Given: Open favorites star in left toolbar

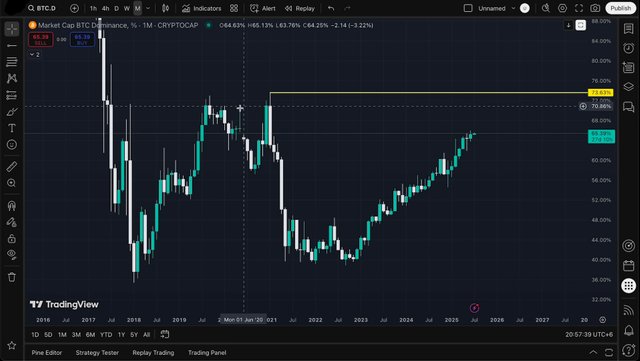Looking at the screenshot, I should click(12, 345).
